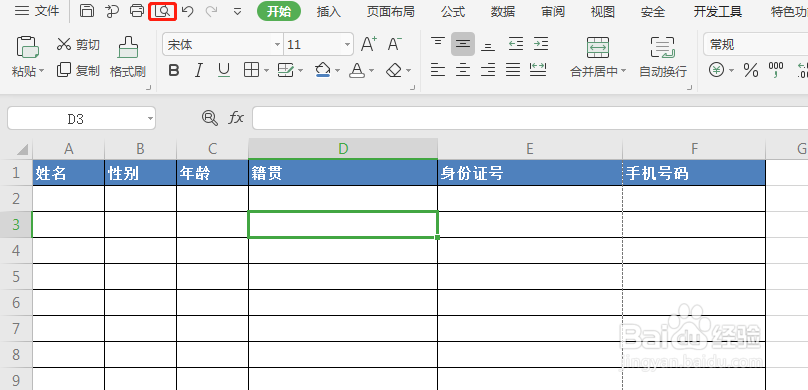808x390 pixels.
Task: Expand quick access toolbar dropdown
Action: coord(237,11)
